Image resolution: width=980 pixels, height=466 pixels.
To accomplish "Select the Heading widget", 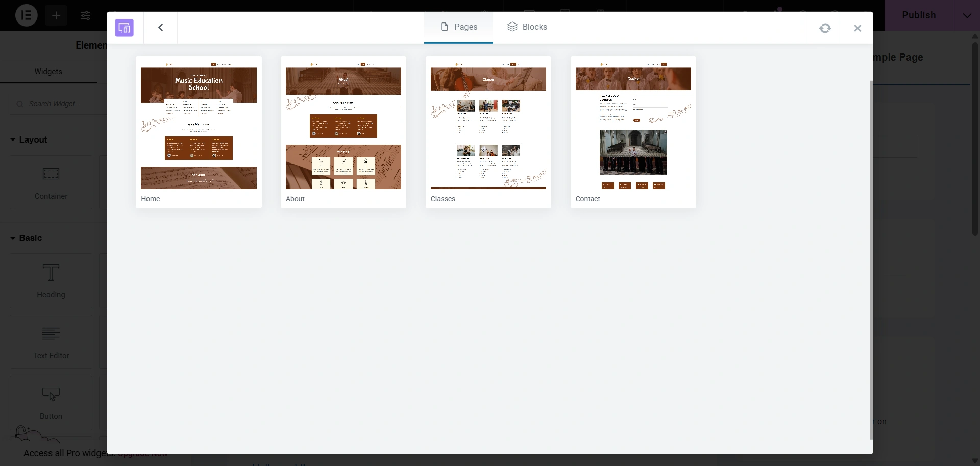I will (51, 281).
